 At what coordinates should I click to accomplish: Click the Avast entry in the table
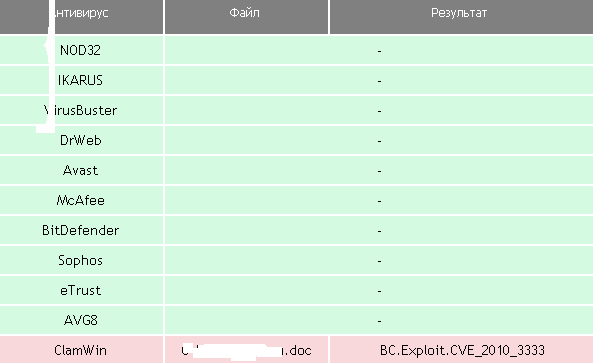click(80, 170)
